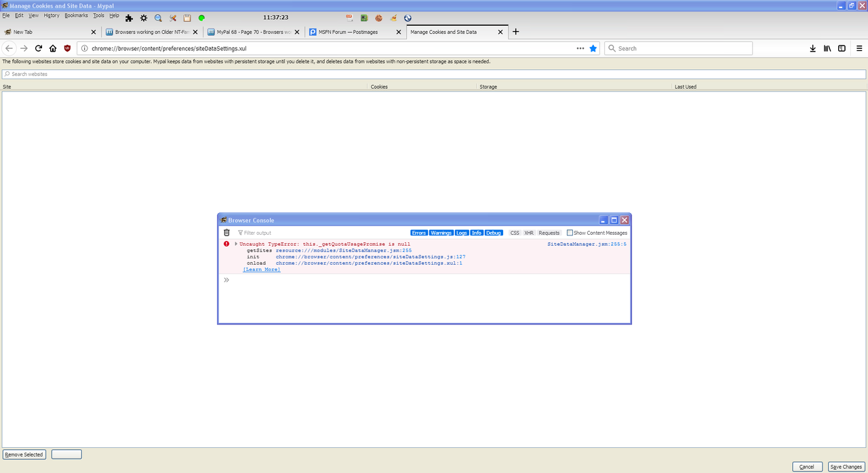Click the Cancel button
Image resolution: width=868 pixels, height=473 pixels.
[x=806, y=467]
